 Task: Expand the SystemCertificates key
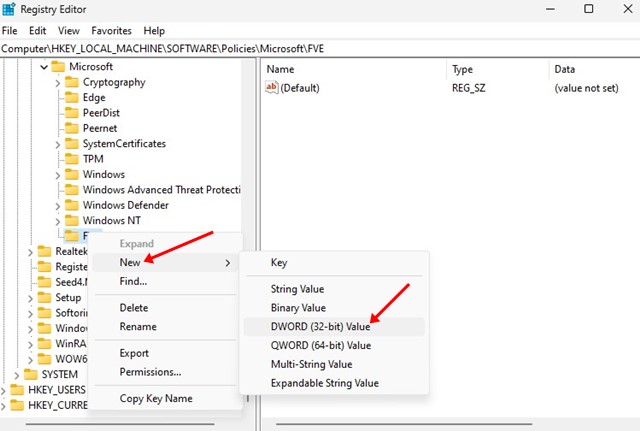(x=58, y=144)
